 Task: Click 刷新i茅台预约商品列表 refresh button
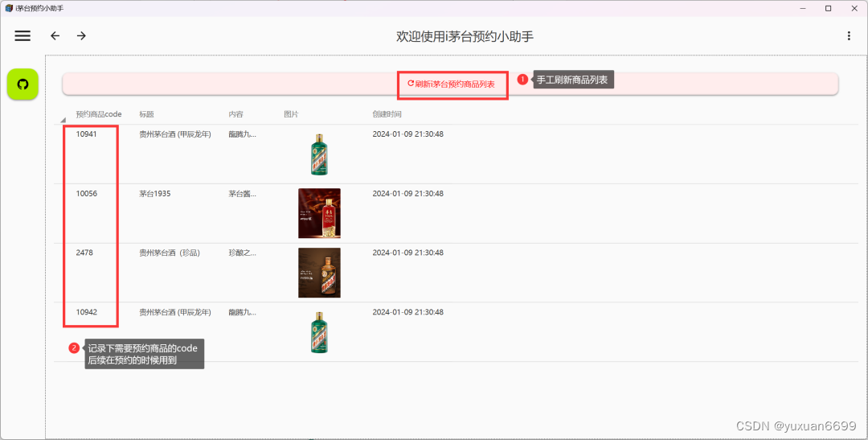click(x=451, y=84)
